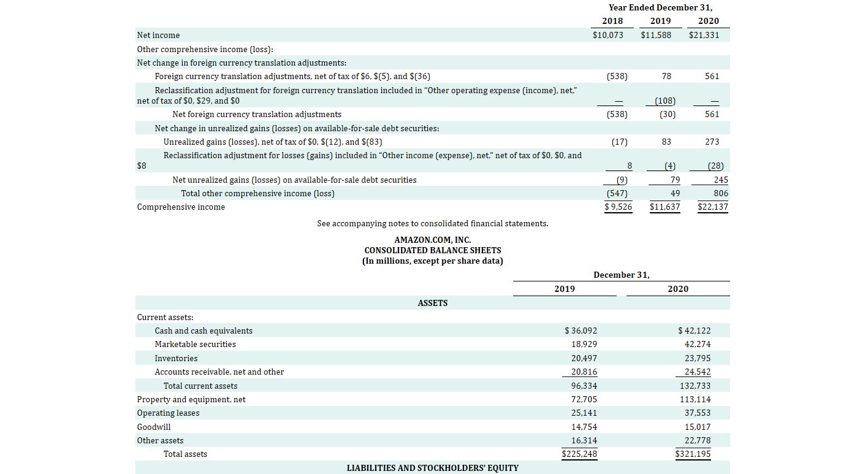
Task: Click the 2019 year header
Action: [660, 21]
